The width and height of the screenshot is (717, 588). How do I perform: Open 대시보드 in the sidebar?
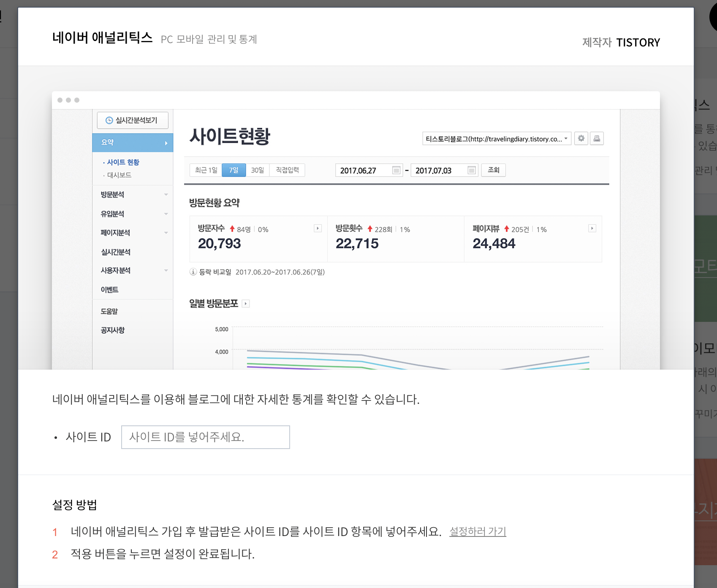pos(119,175)
